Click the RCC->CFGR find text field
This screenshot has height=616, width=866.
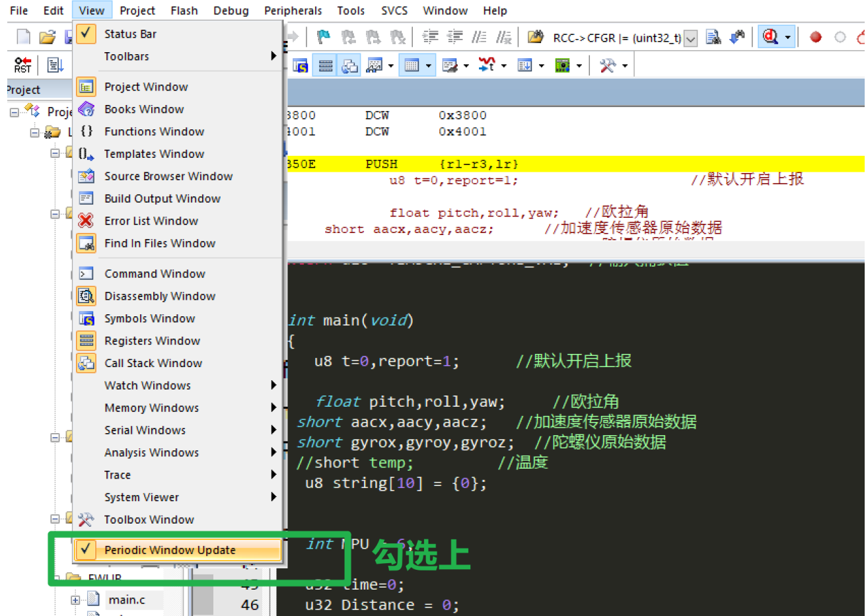point(617,38)
